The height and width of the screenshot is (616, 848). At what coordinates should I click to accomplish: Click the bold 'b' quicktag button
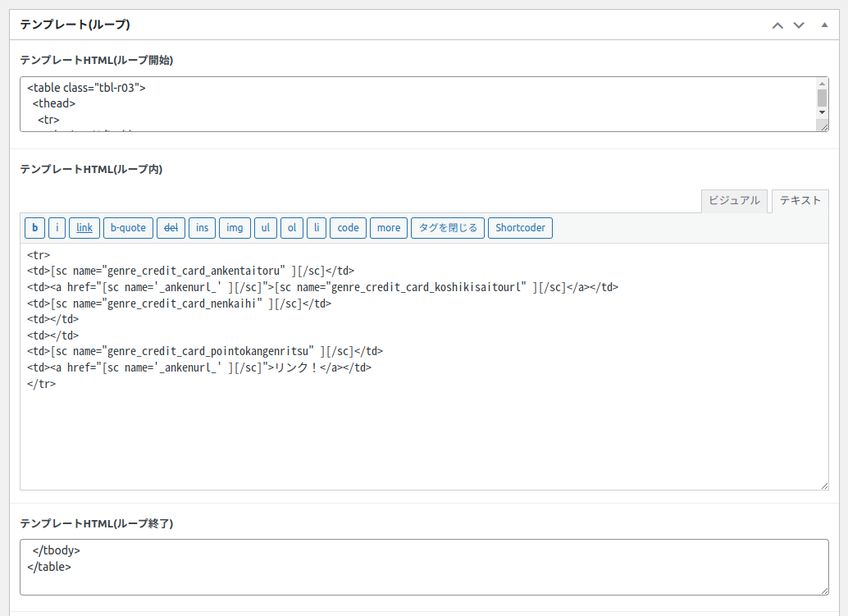click(x=34, y=228)
